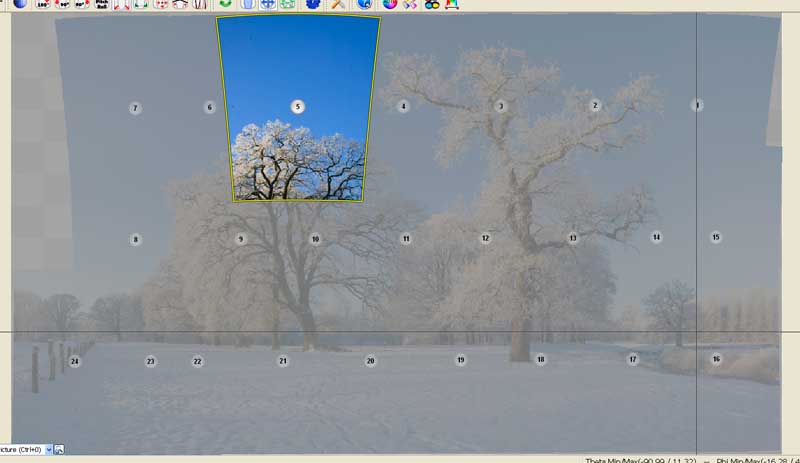Click the blue gear icon in the toolbar
The width and height of the screenshot is (800, 463).
point(314,4)
